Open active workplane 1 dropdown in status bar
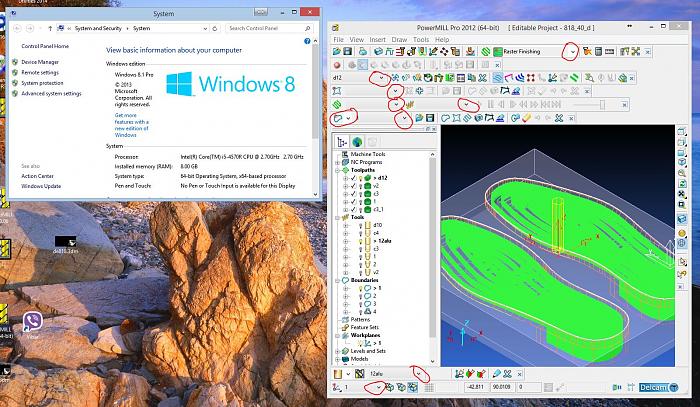 click(x=379, y=387)
